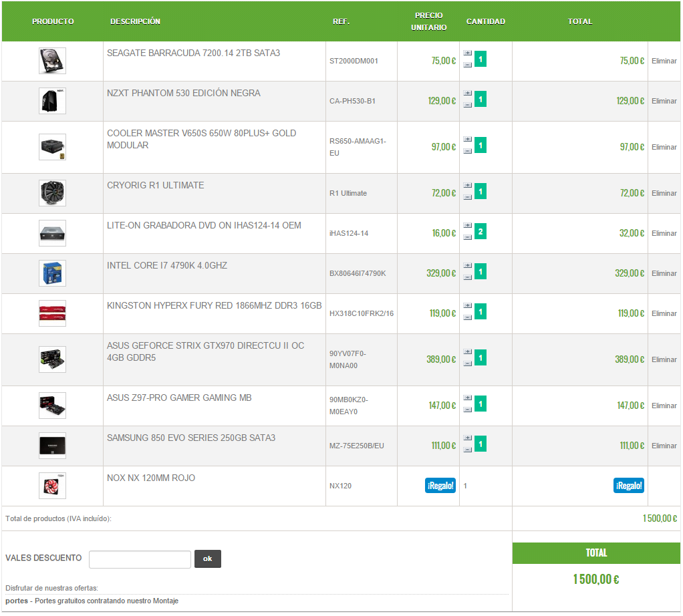Image resolution: width=683 pixels, height=616 pixels.
Task: Open ASUS GEFORCE STRIX GTX970 description
Action: pyautogui.click(x=206, y=351)
